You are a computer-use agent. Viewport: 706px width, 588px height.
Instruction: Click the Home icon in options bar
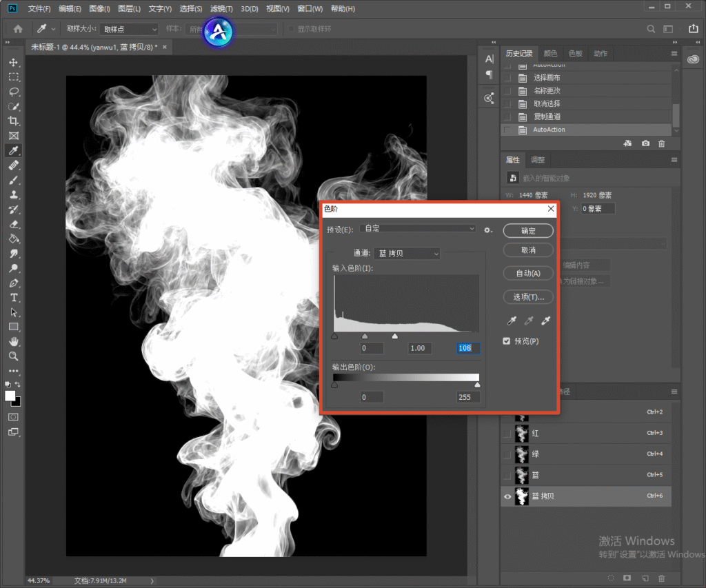tap(18, 29)
